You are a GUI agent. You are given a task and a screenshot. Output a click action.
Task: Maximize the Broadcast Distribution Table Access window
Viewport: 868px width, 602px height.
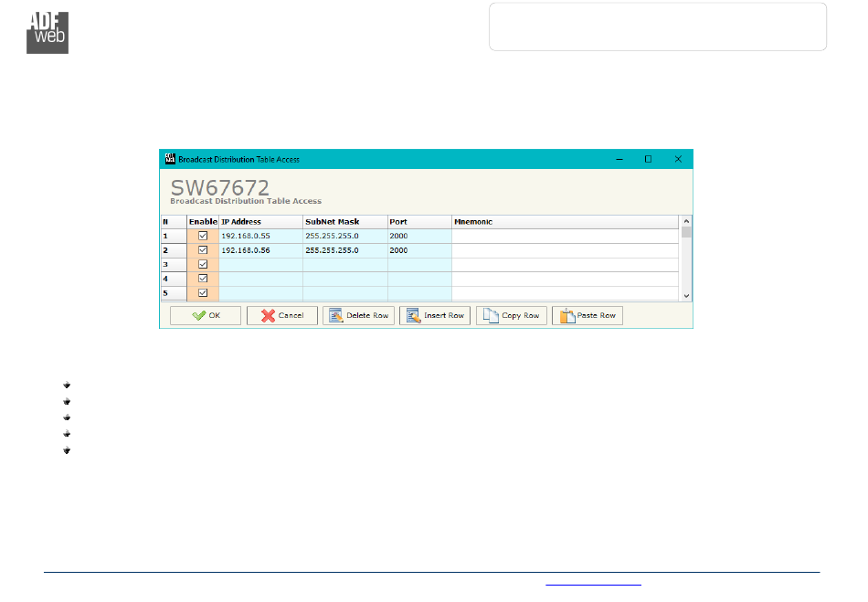(x=648, y=159)
